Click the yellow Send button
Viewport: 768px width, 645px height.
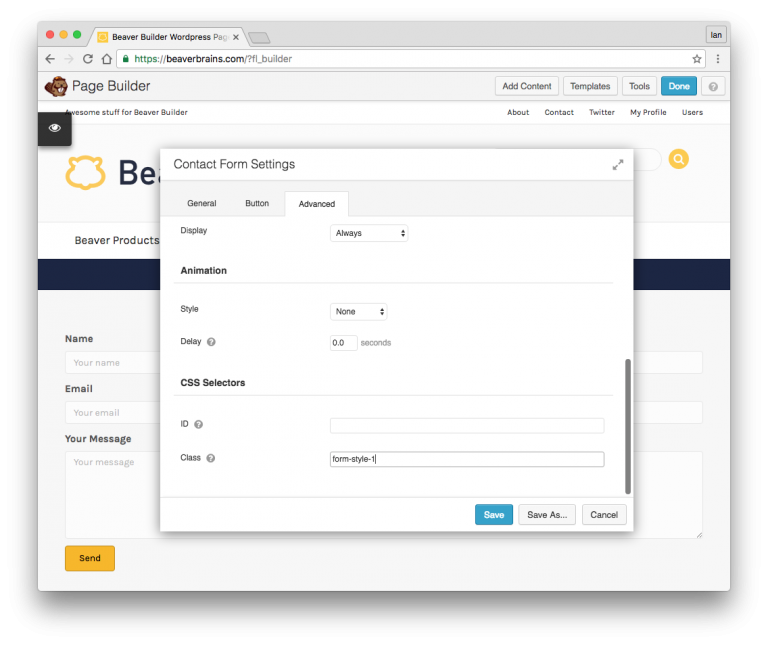[90, 558]
